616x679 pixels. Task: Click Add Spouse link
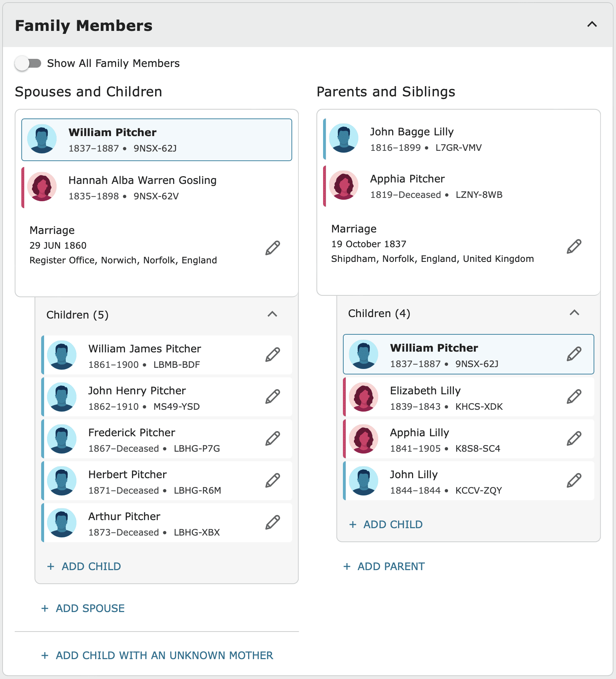pyautogui.click(x=83, y=608)
